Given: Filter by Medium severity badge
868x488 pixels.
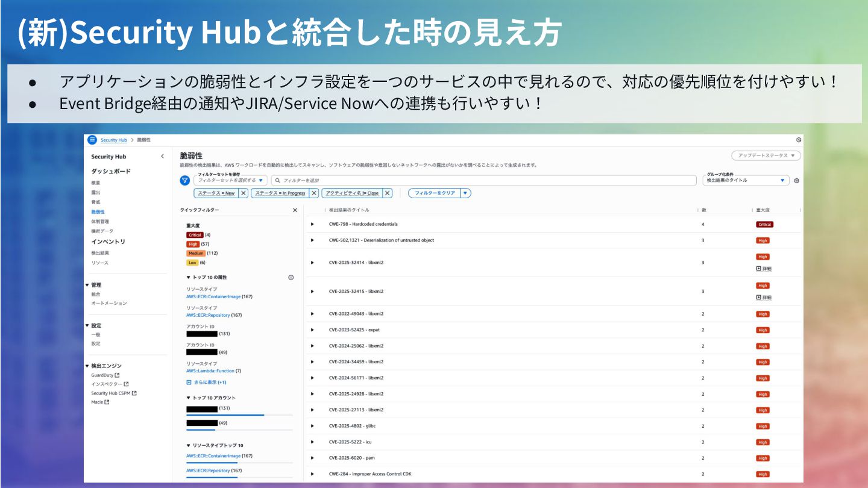Looking at the screenshot, I should pyautogui.click(x=196, y=254).
